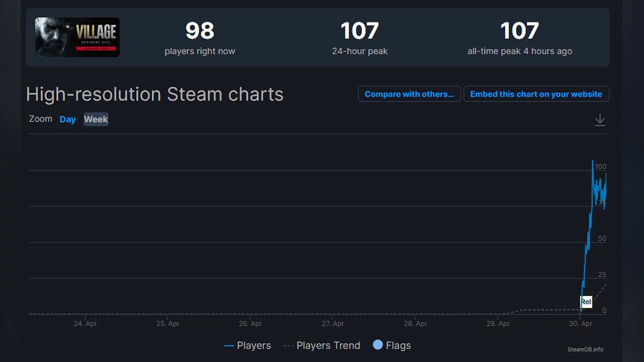The image size is (644, 362).
Task: Open Embed this chart on your website
Action: [536, 94]
